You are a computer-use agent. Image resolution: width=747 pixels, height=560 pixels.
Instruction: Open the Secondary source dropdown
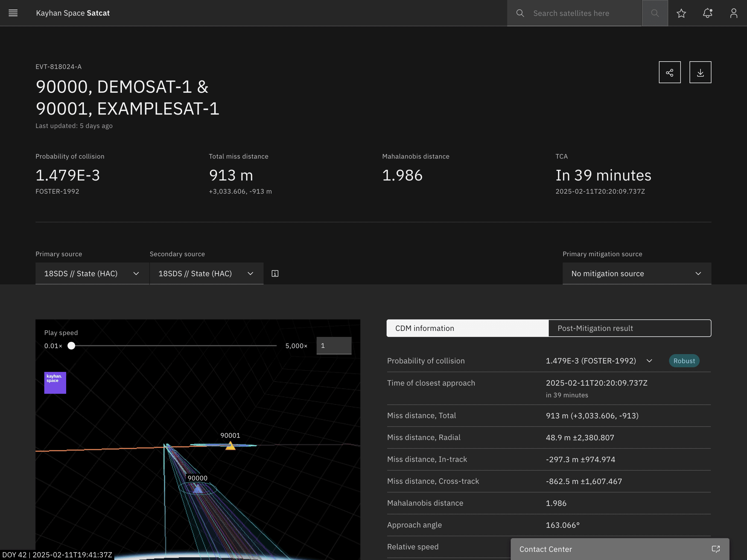(206, 273)
